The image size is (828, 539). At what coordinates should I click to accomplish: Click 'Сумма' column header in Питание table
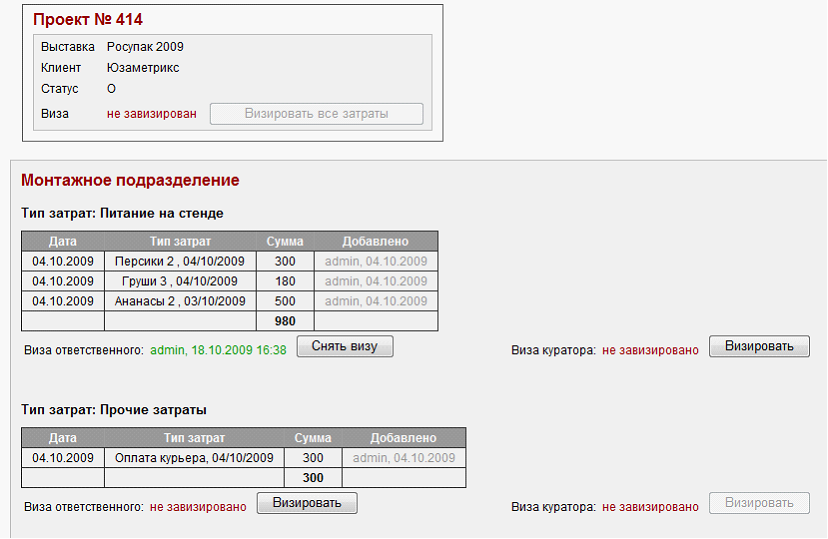[x=285, y=242]
